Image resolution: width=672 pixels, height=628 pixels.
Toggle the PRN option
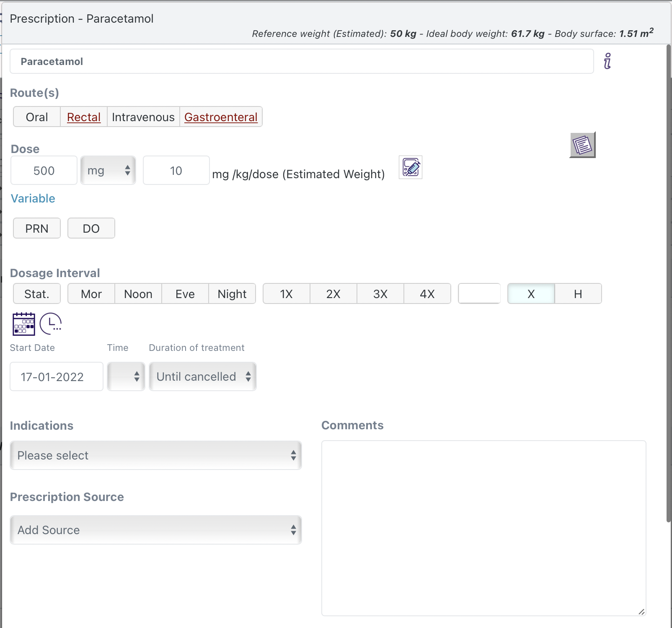(37, 228)
